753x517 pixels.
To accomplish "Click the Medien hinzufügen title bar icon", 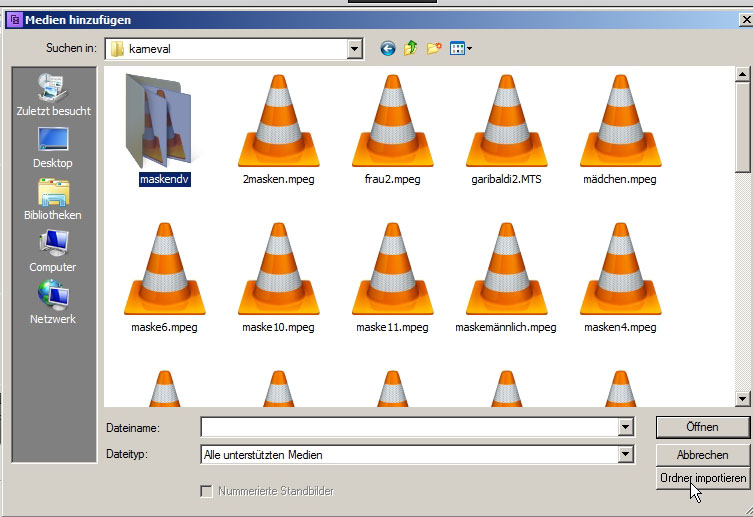I will [15, 20].
